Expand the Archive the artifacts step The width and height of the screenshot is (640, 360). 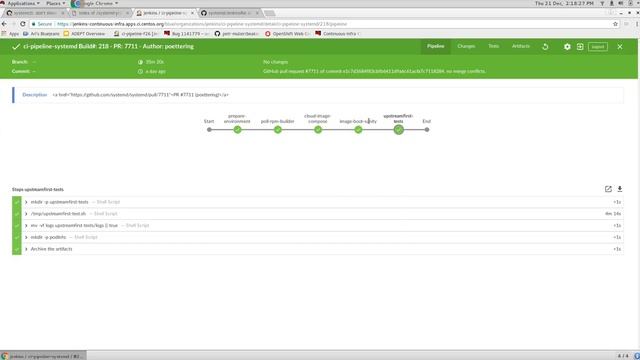[26, 249]
